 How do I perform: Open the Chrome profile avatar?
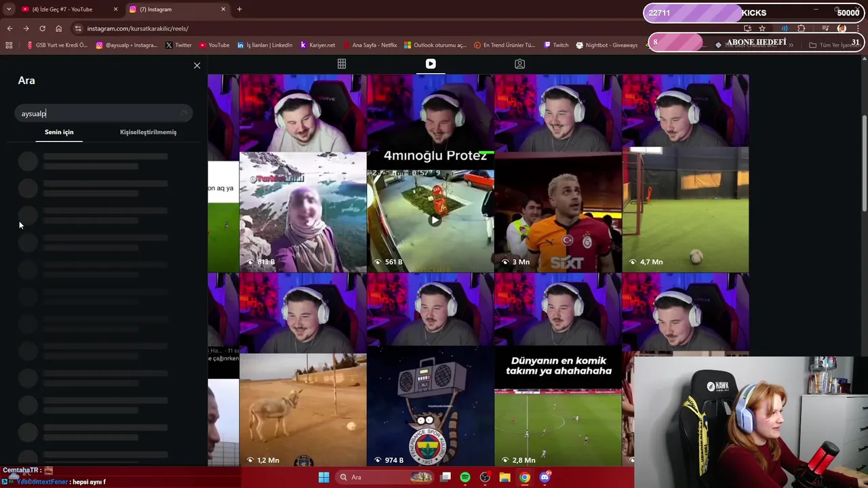(842, 28)
